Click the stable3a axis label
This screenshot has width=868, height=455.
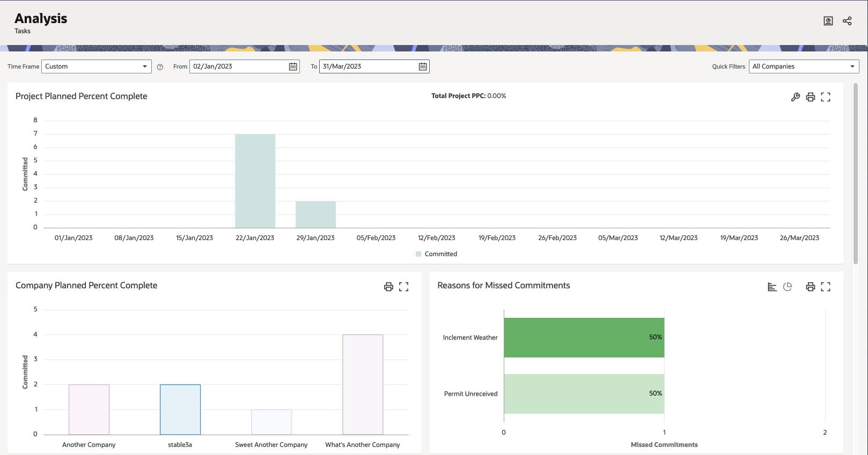180,445
